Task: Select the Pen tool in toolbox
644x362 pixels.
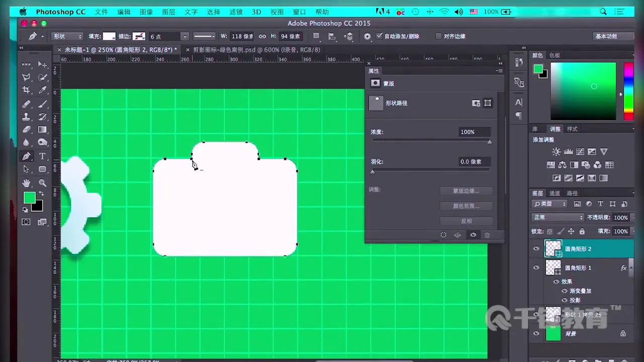Action: tap(27, 156)
